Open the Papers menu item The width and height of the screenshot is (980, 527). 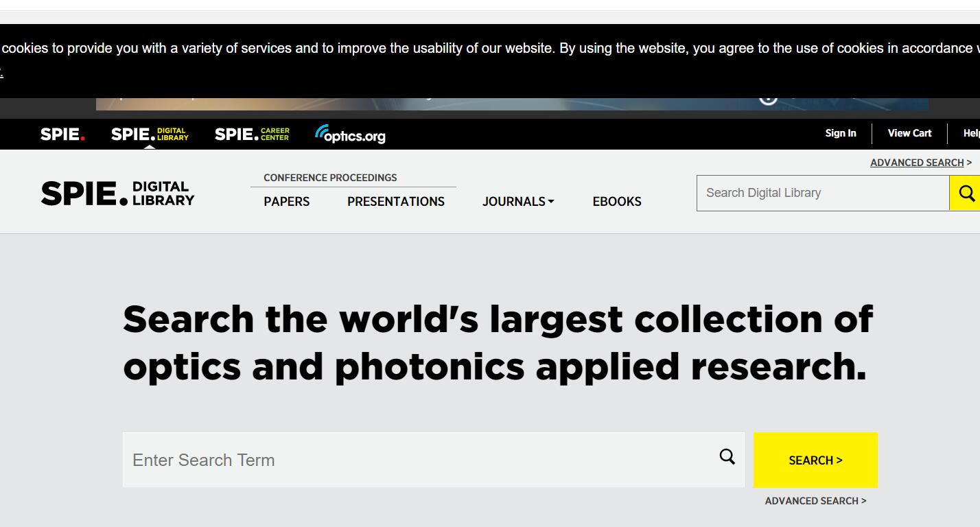287,202
